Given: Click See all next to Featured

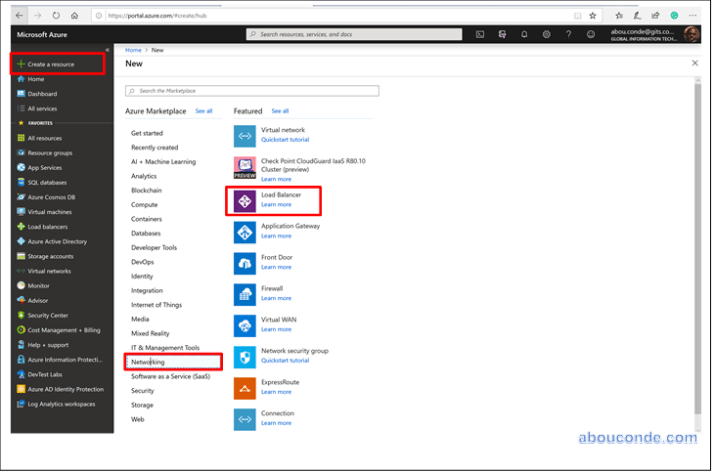Looking at the screenshot, I should 280,111.
